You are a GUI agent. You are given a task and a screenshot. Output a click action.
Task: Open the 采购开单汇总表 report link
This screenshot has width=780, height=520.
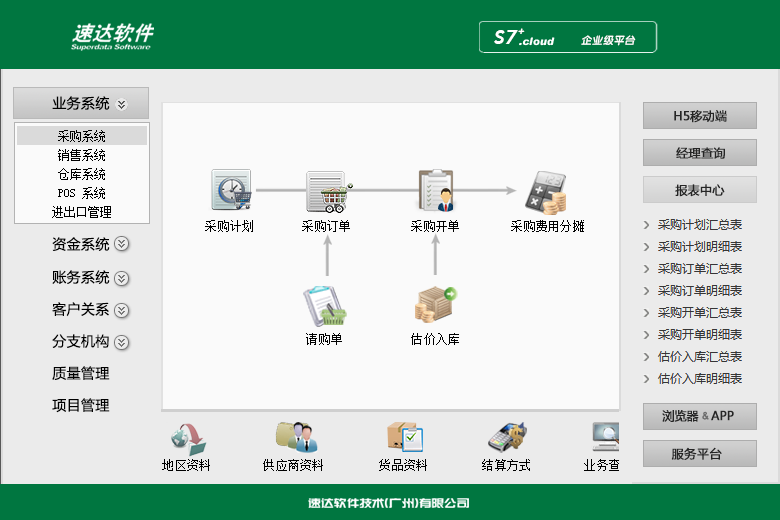click(x=699, y=312)
